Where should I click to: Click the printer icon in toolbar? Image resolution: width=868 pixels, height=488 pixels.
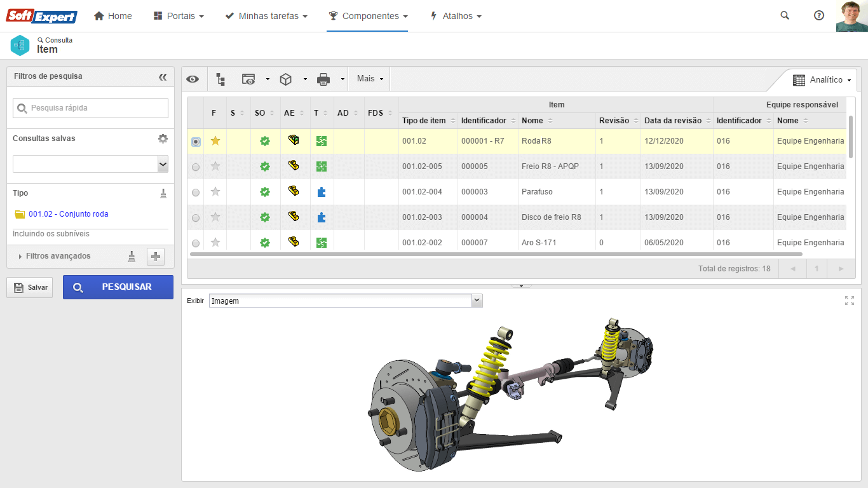point(323,79)
